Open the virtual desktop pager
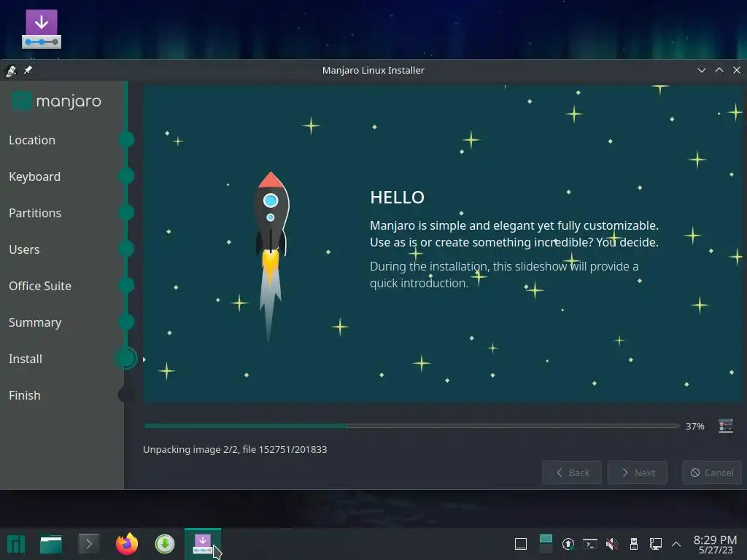Screen dimensions: 747x560 click(546, 544)
